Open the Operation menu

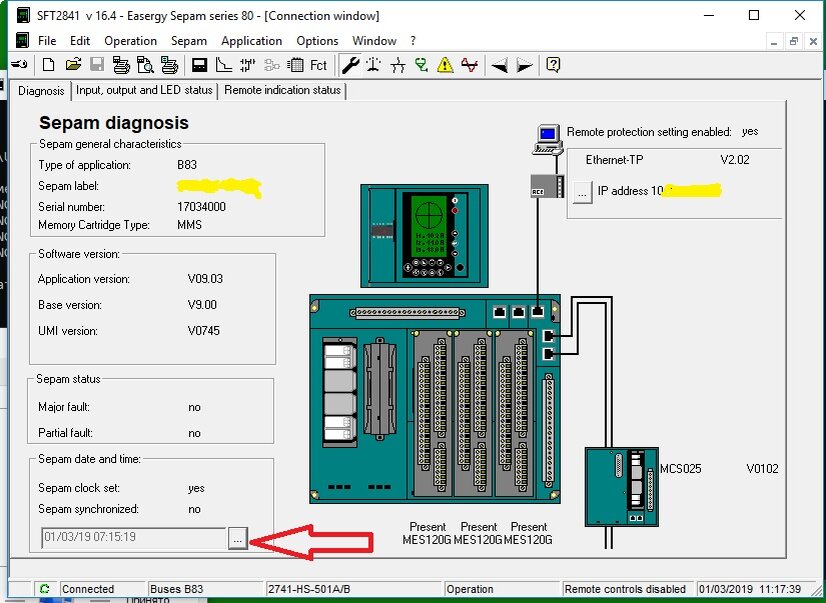coord(131,41)
